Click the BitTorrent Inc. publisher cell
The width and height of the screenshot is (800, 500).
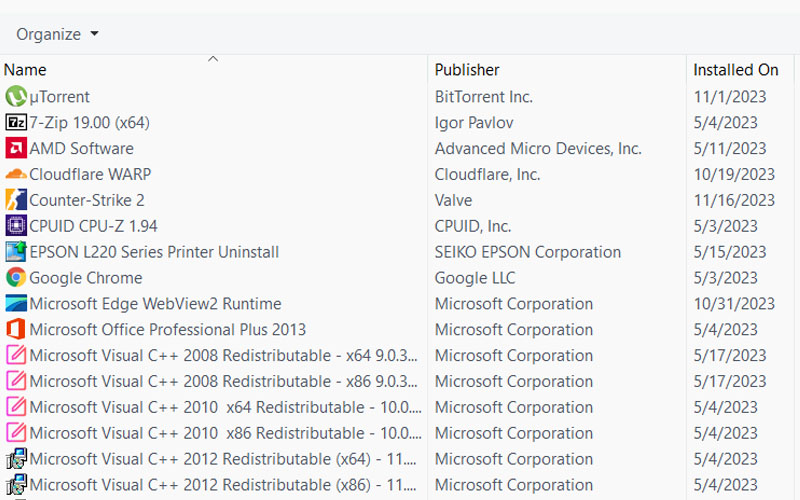click(x=484, y=96)
